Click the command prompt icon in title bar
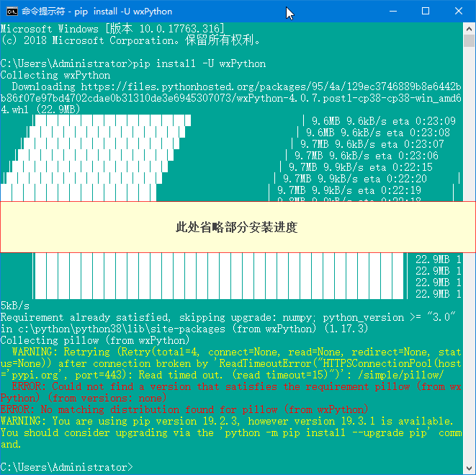The image size is (476, 475). pyautogui.click(x=12, y=12)
